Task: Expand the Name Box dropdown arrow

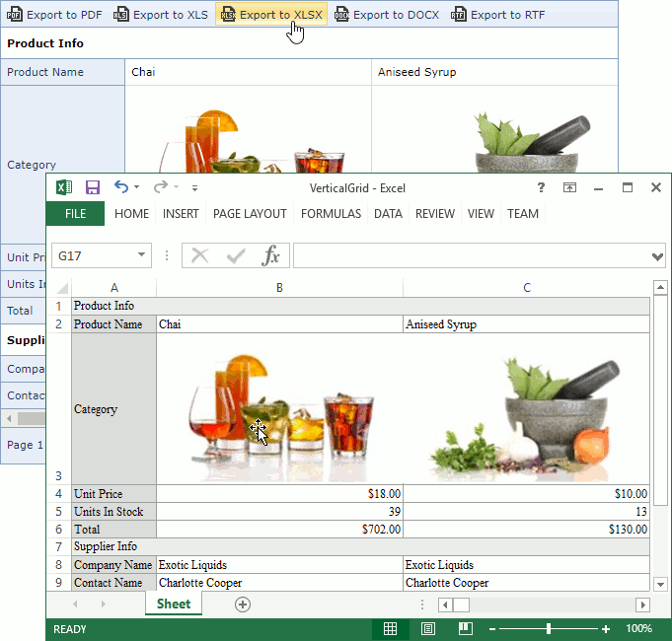Action: (141, 255)
